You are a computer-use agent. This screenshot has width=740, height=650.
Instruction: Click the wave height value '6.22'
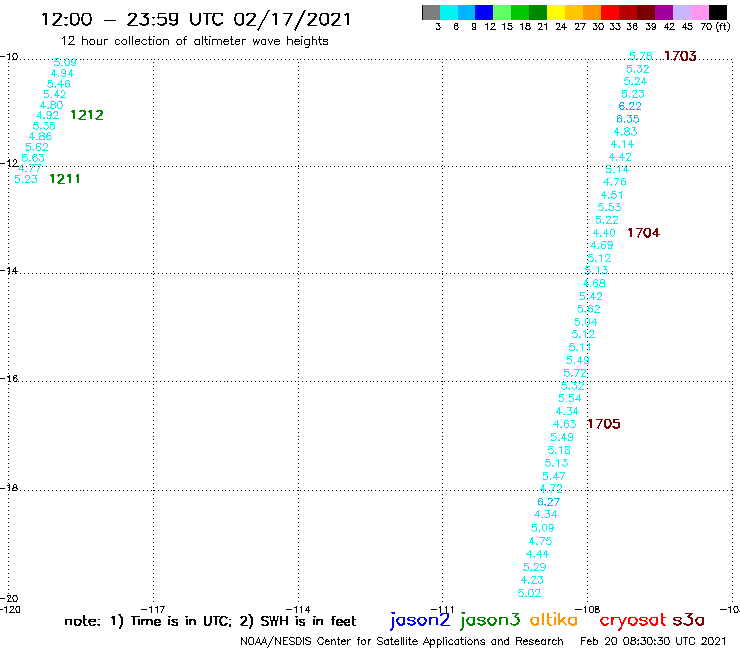[x=630, y=106]
